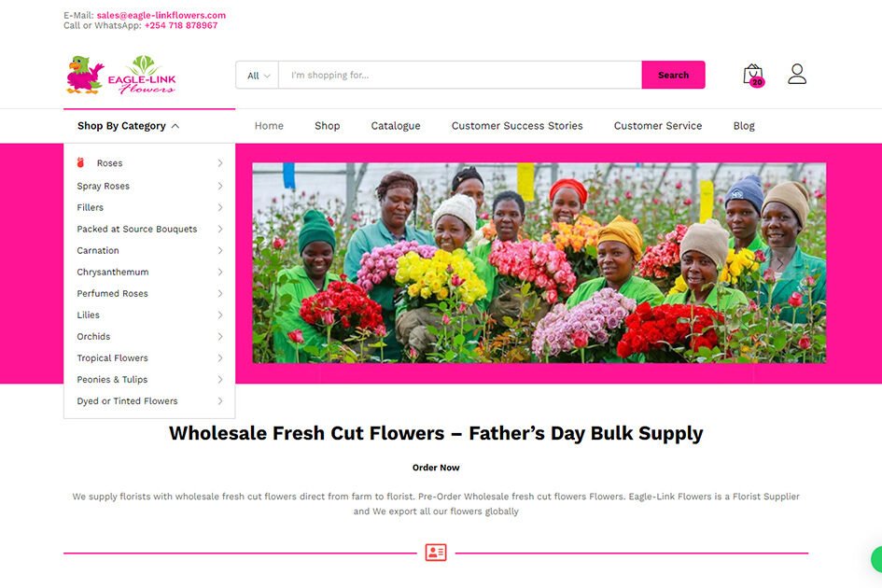Click the Order Now link
This screenshot has height=588, width=882.
coord(436,468)
